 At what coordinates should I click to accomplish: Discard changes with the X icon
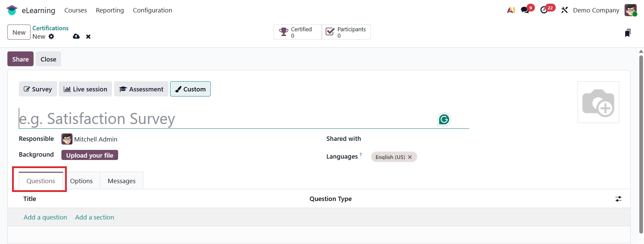point(88,37)
